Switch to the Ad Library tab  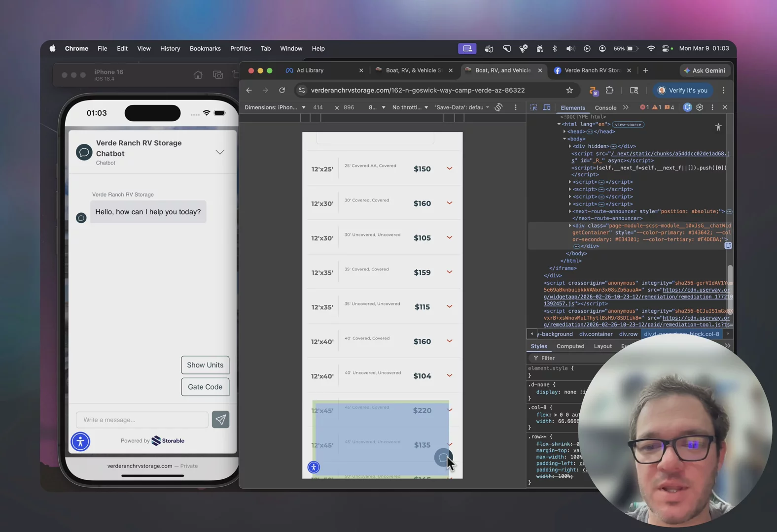click(x=310, y=70)
